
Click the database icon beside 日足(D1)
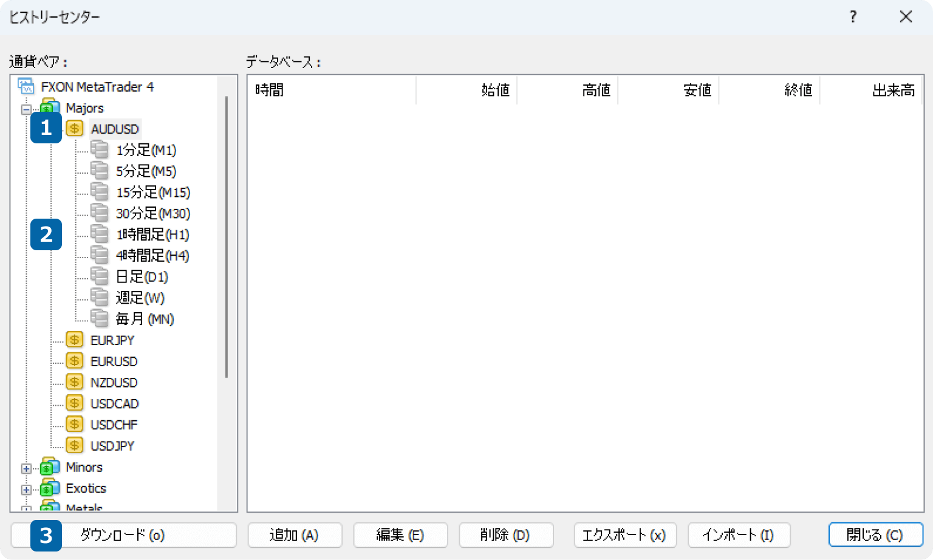[99, 276]
